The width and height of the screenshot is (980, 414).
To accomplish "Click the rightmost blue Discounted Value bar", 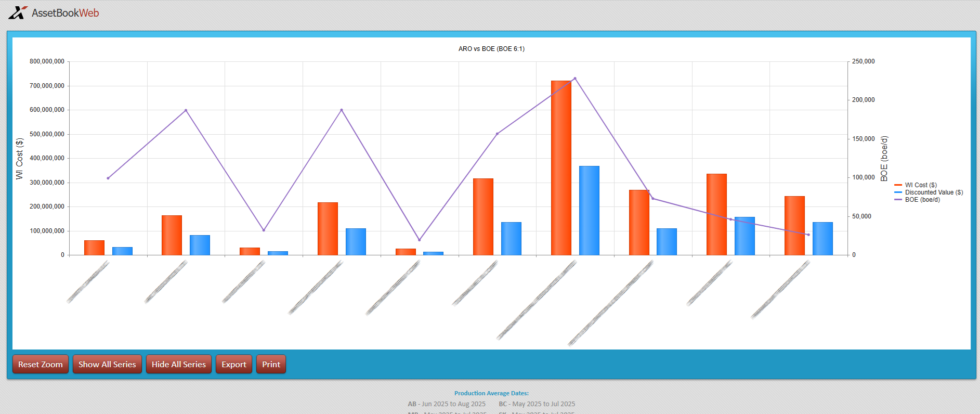I will click(822, 239).
